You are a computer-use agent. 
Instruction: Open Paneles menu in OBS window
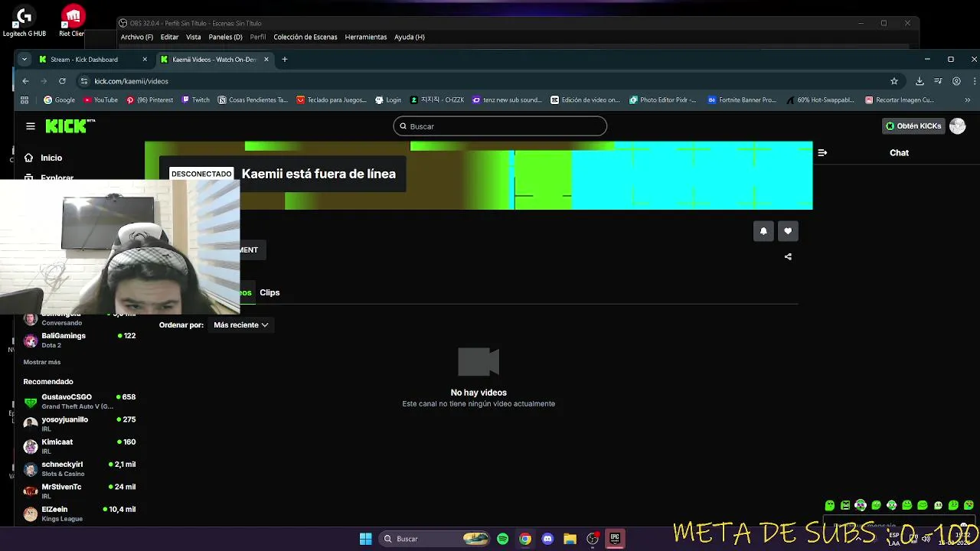[x=225, y=37]
